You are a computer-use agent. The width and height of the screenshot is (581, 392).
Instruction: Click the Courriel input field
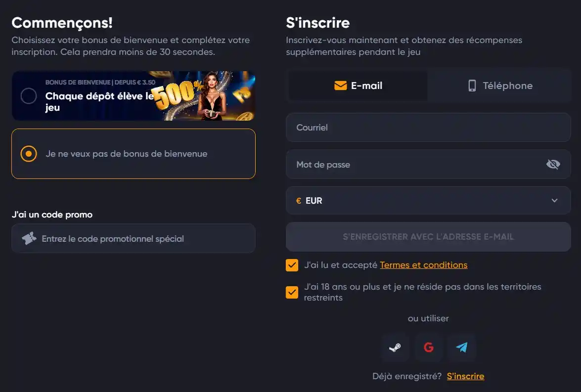click(x=428, y=128)
